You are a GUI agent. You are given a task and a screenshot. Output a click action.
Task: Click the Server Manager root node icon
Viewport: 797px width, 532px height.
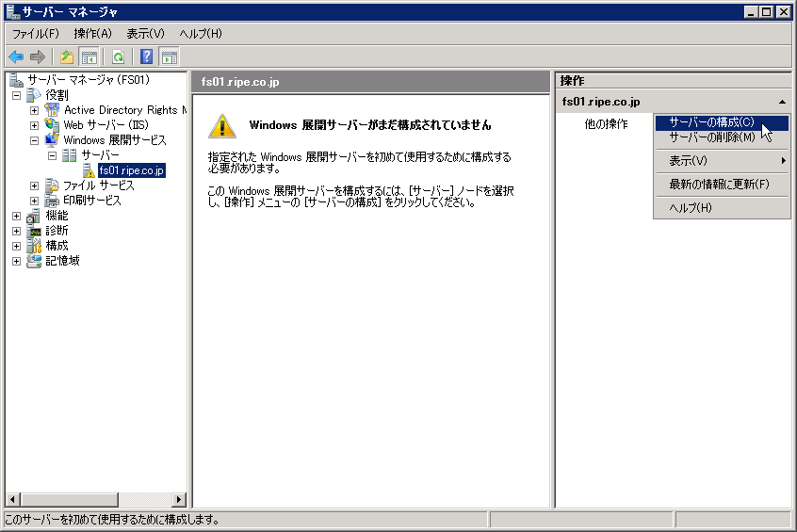[16, 80]
